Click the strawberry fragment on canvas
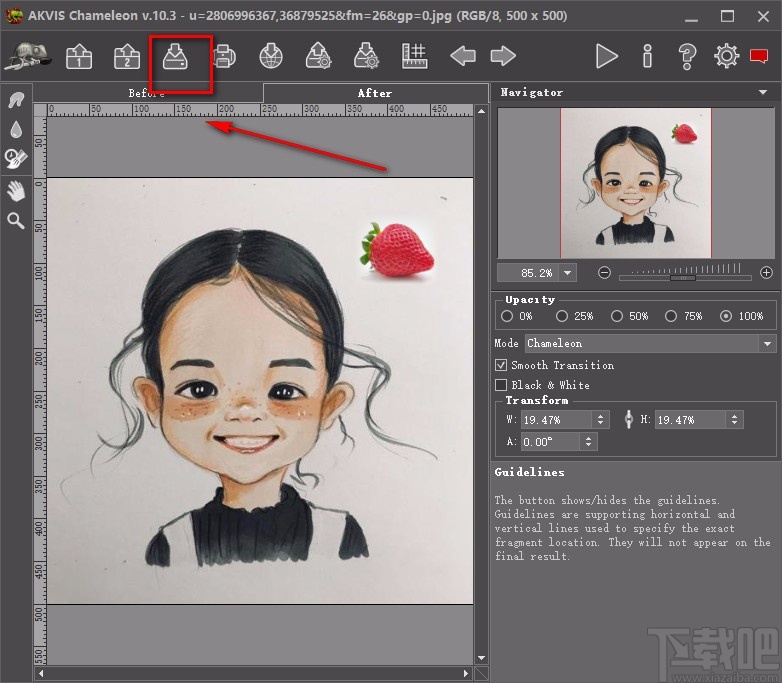Image resolution: width=782 pixels, height=683 pixels. [397, 249]
